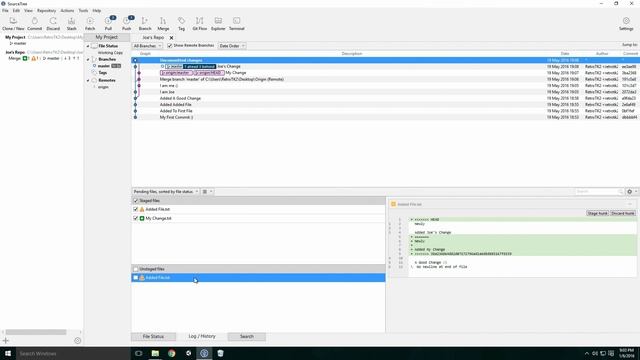Click the Discard hunk button
The height and width of the screenshot is (360, 640).
623,213
